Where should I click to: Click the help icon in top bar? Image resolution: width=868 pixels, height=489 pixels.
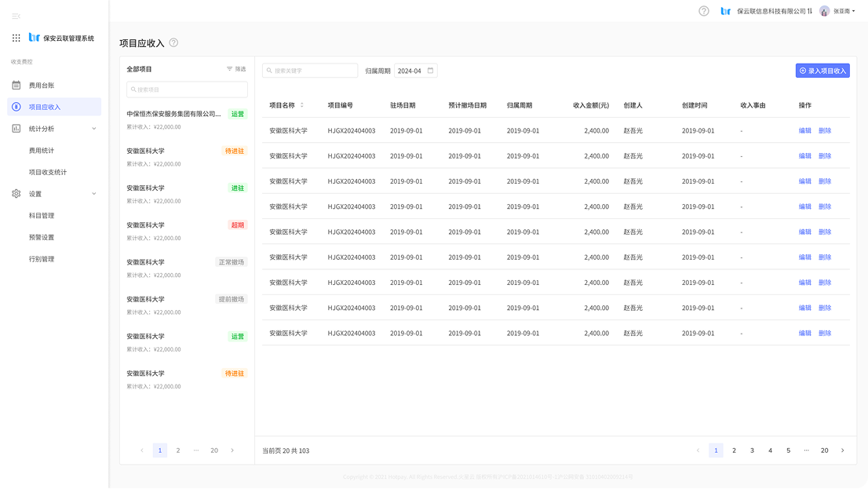coord(703,11)
